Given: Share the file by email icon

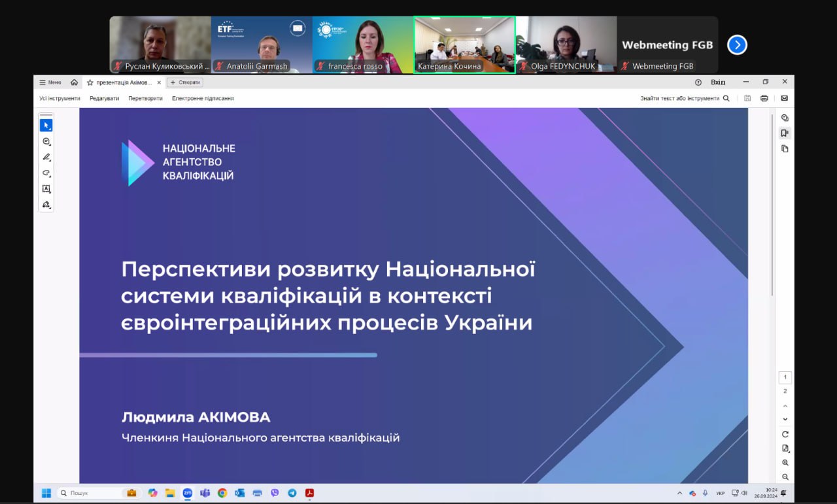Looking at the screenshot, I should click(784, 98).
